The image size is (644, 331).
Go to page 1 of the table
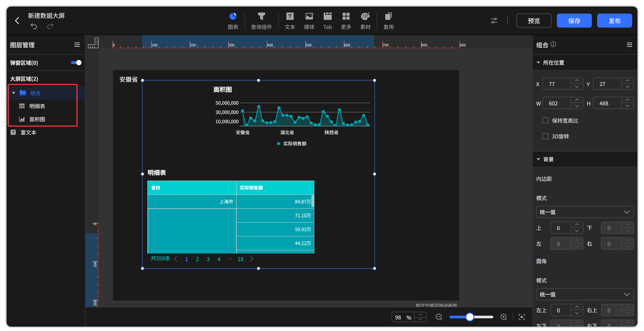(x=186, y=259)
